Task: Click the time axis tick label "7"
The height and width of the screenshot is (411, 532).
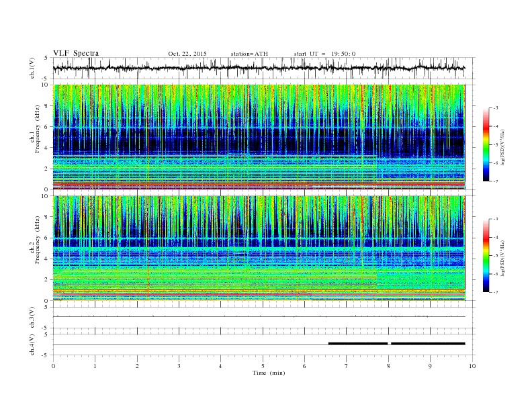Action: point(346,366)
